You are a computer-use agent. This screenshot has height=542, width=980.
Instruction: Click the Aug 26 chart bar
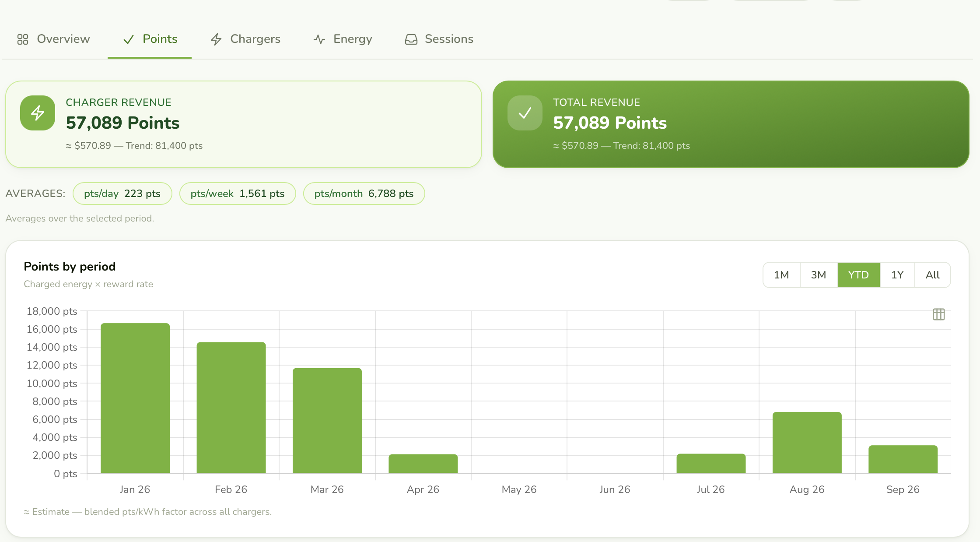pyautogui.click(x=807, y=443)
